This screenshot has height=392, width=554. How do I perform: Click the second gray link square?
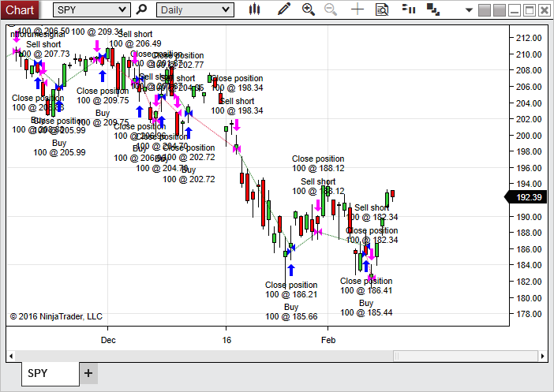[x=500, y=10]
